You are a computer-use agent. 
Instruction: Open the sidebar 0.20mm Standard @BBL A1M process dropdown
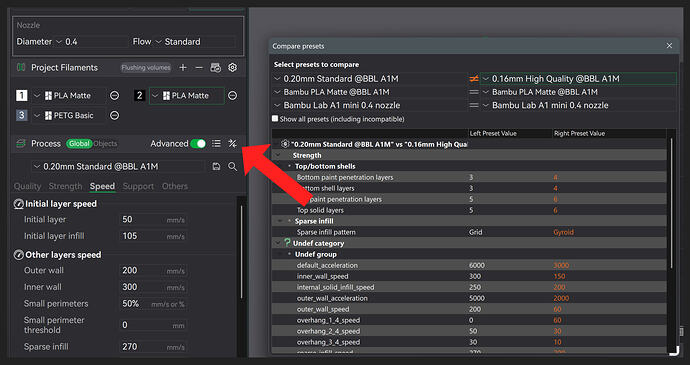[118, 166]
